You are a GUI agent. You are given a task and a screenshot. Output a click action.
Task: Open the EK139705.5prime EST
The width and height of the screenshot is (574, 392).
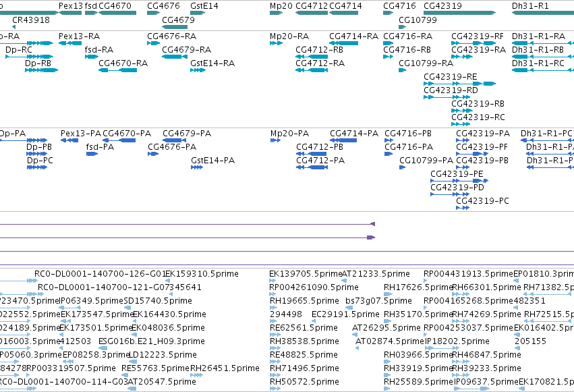272,281
